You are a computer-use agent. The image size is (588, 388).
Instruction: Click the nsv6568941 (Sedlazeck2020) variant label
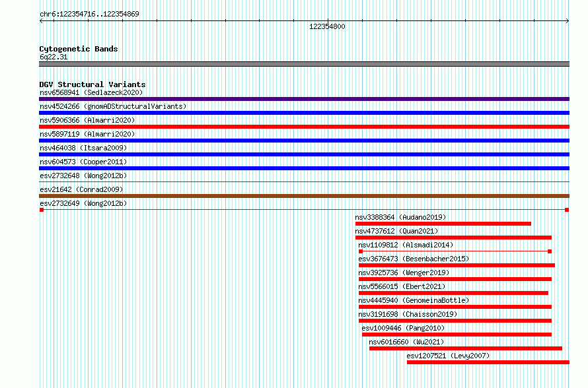coord(91,92)
